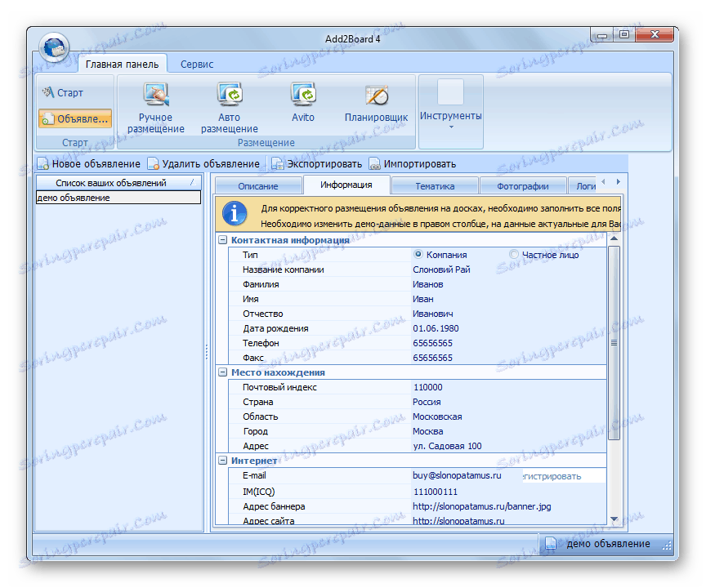The height and width of the screenshot is (588, 706).
Task: Open the Add2Board globe application menu
Action: point(54,47)
